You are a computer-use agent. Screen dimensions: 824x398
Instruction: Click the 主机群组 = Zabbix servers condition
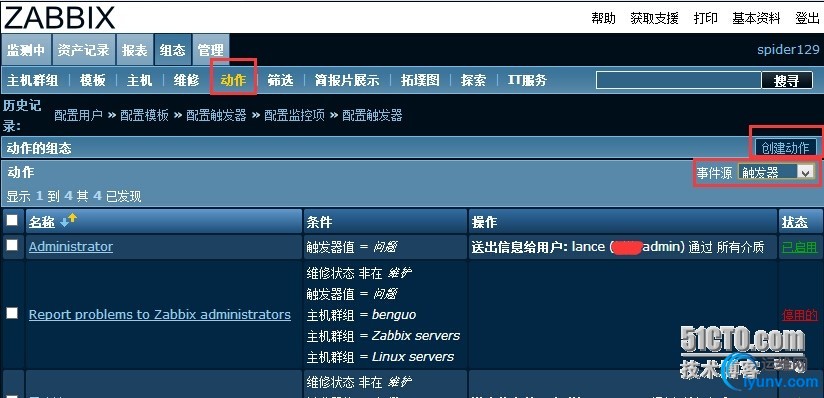click(383, 335)
